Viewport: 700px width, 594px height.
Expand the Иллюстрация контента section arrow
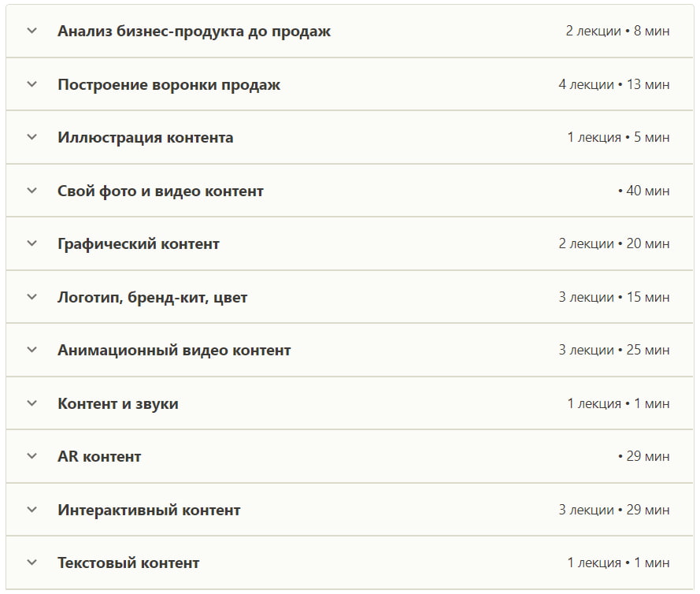coord(31,138)
